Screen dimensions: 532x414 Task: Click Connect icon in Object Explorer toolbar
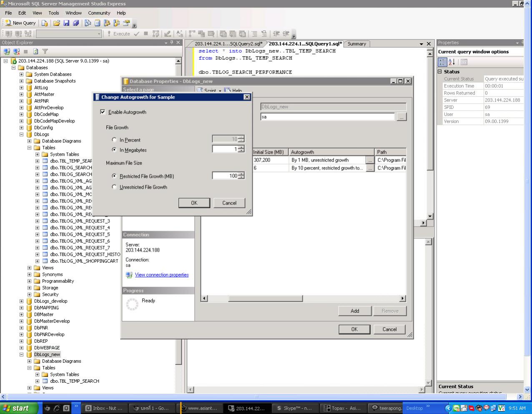point(7,51)
